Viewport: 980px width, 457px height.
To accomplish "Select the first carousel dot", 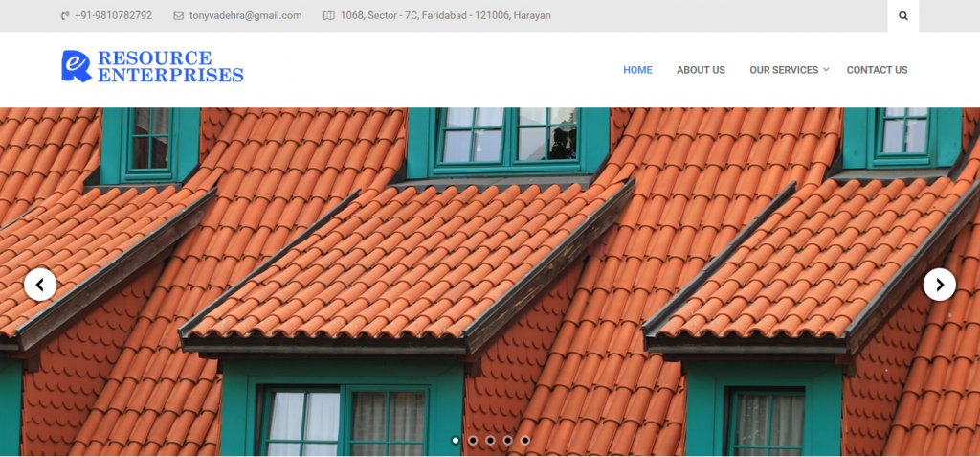I will (x=455, y=440).
